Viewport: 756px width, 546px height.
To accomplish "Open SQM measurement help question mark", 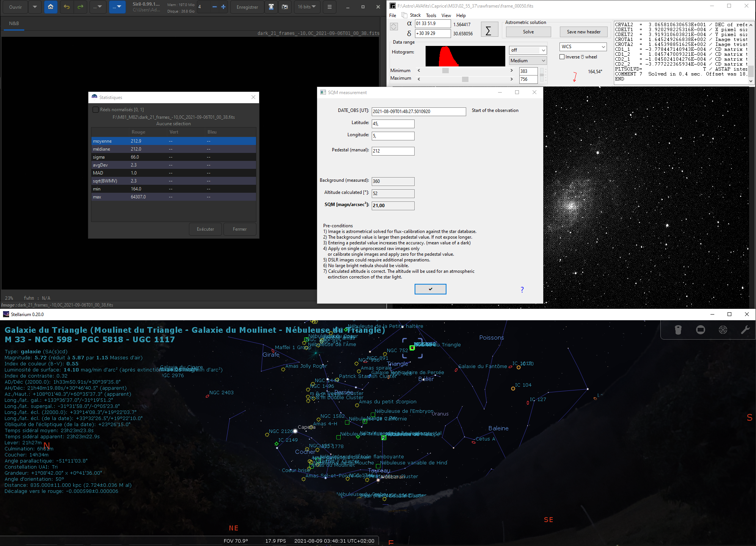I will click(x=522, y=290).
